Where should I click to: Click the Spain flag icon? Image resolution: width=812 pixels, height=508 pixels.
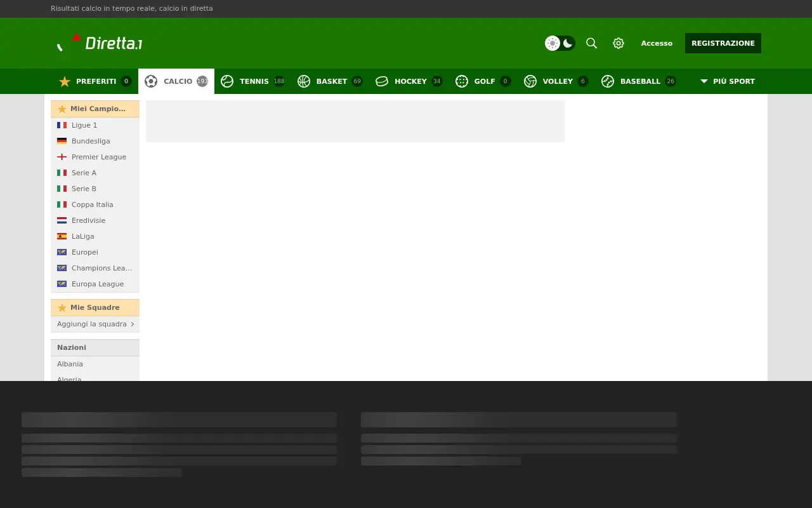[62, 236]
